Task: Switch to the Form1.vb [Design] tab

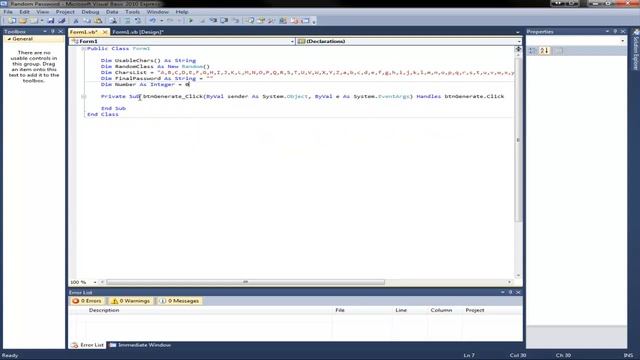Action: (138, 32)
